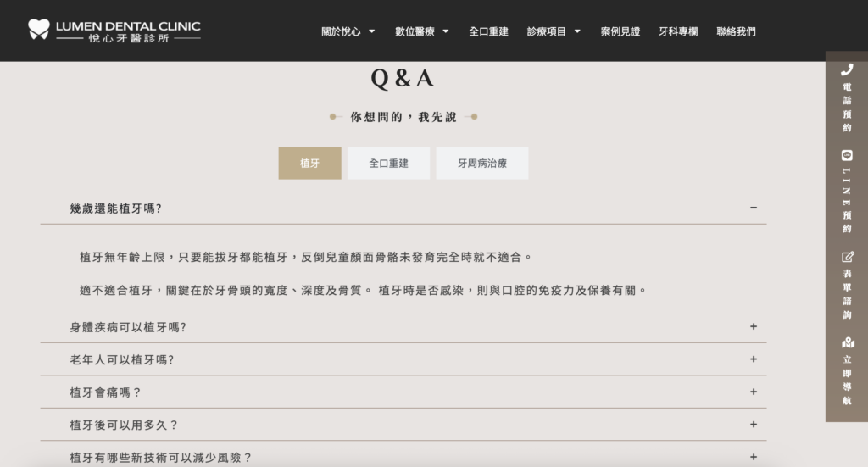Expand 植牙有哪些新技術 with plus icon
Screen dimensions: 868x467
coord(754,457)
